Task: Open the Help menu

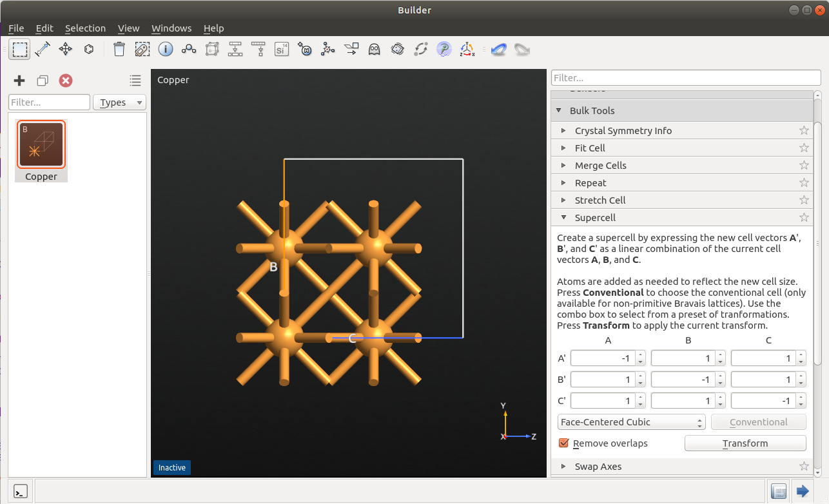Action: point(214,28)
